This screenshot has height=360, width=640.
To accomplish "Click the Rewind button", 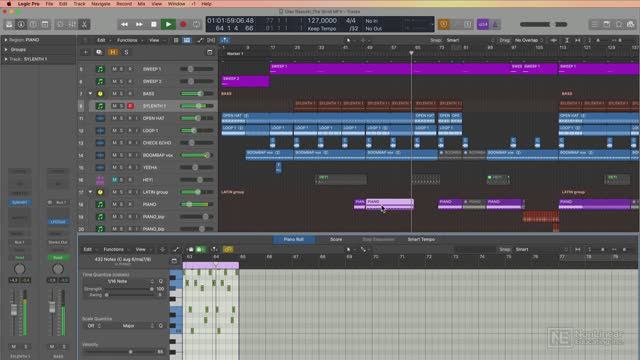I will click(x=124, y=24).
